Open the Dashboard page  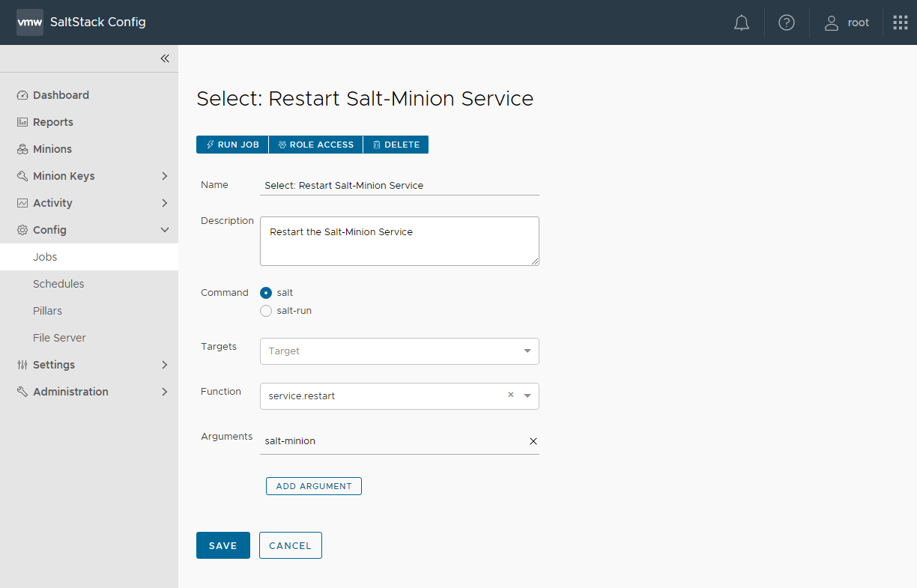tap(61, 95)
